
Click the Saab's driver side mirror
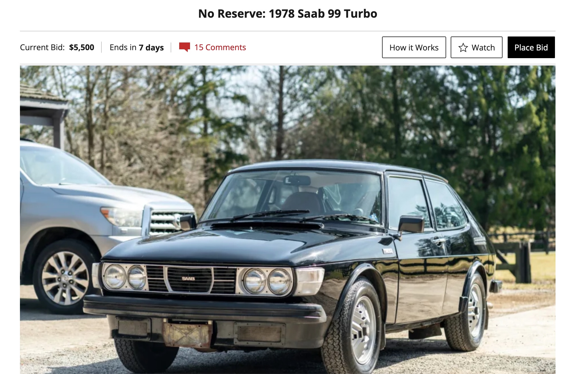coord(411,224)
